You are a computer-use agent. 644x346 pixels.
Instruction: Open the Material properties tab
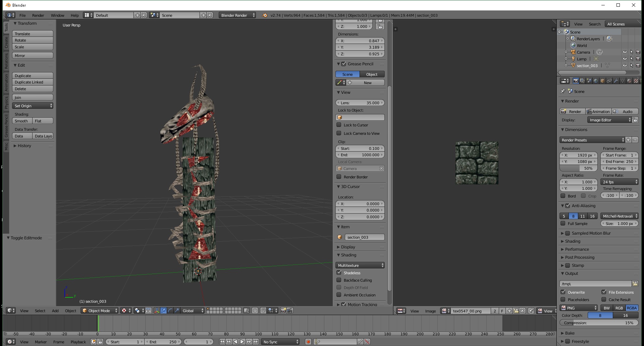pyautogui.click(x=629, y=81)
